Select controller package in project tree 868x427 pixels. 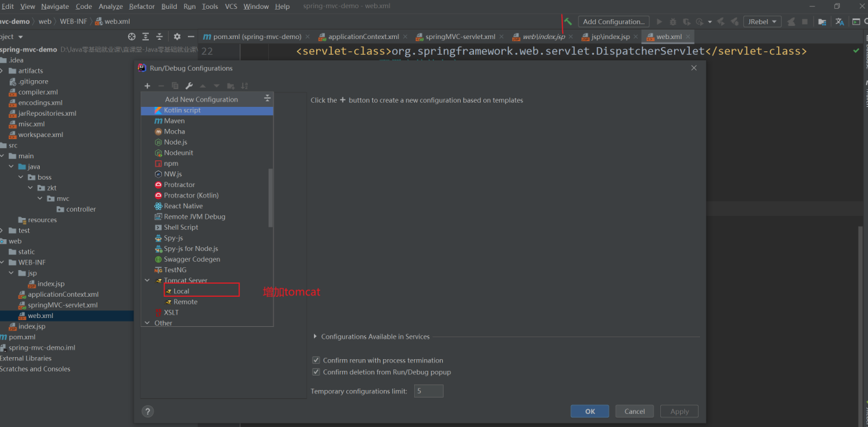coord(81,209)
